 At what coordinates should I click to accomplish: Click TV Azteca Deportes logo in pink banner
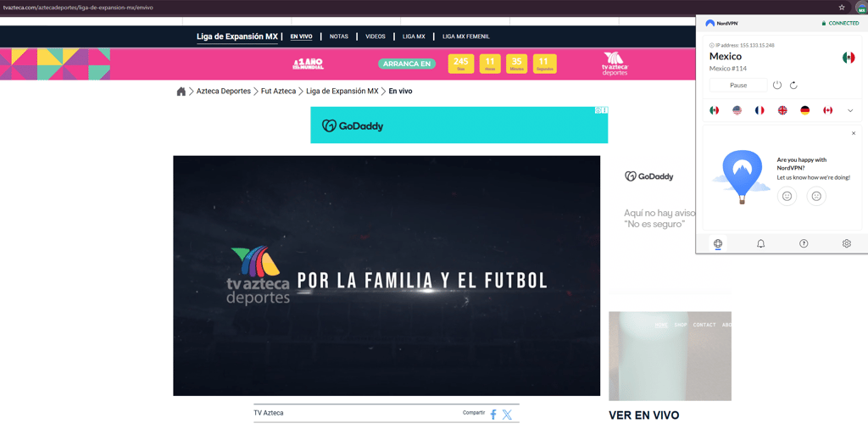pyautogui.click(x=615, y=64)
